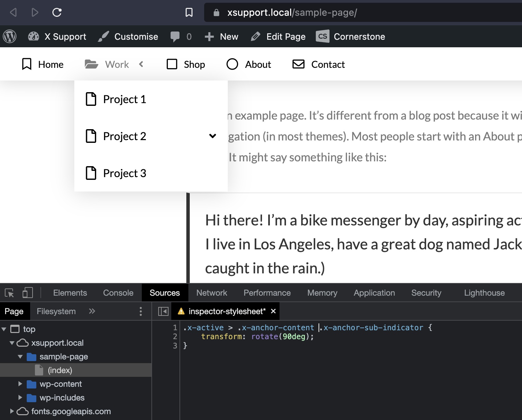Switch to the Network tab in DevTools
The width and height of the screenshot is (522, 420).
point(211,293)
